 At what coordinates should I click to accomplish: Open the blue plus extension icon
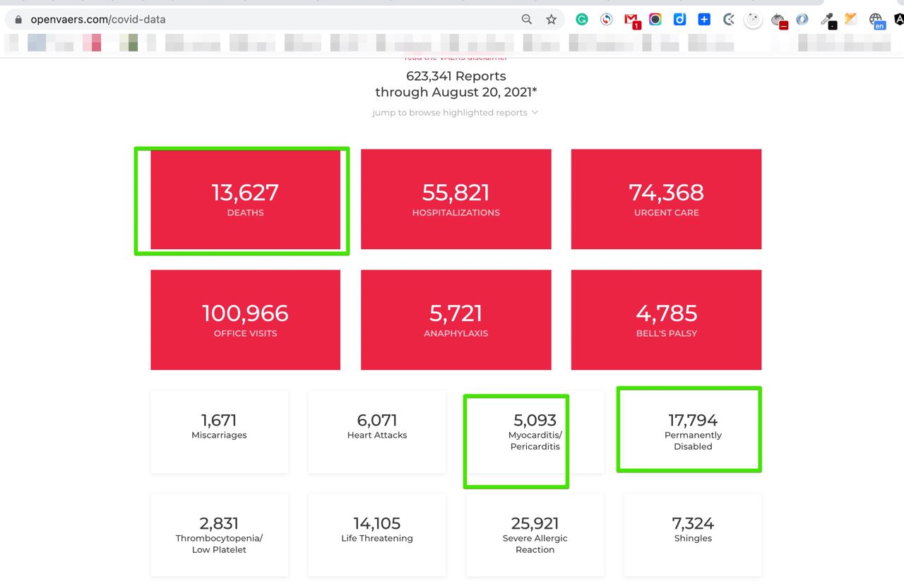click(704, 20)
